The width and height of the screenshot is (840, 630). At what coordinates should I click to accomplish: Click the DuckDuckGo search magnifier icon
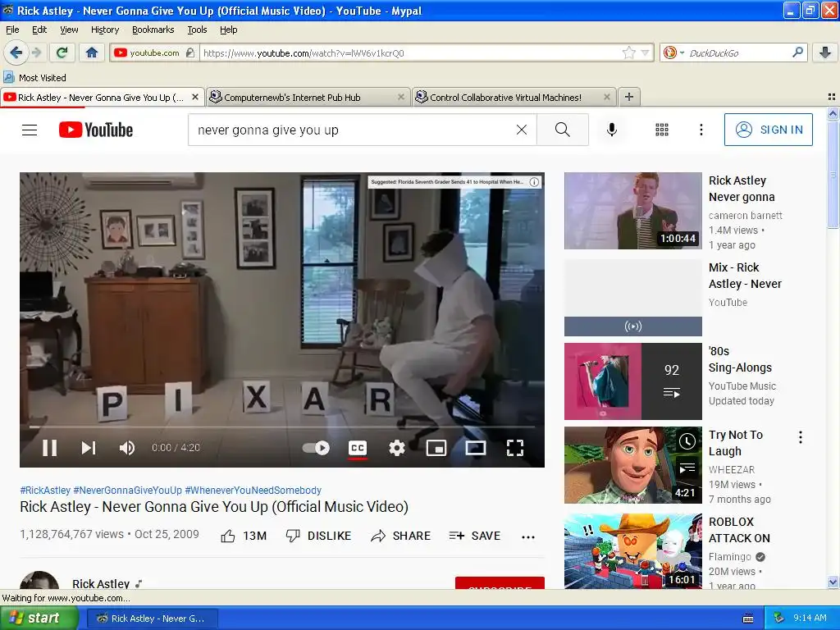click(797, 52)
